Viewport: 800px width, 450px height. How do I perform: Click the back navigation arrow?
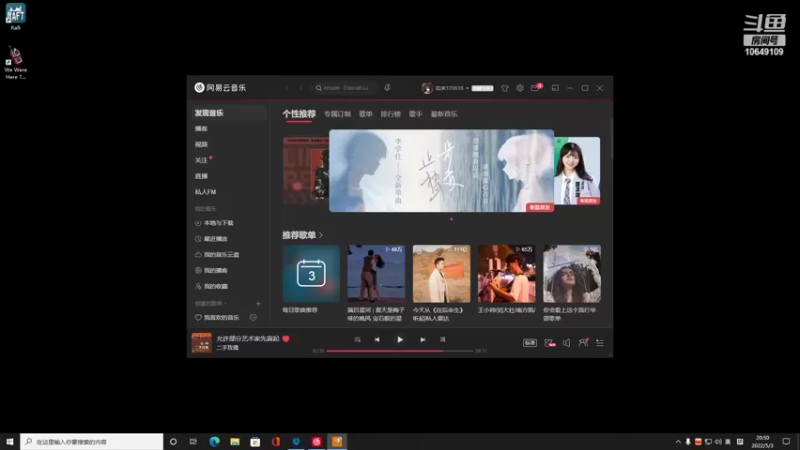[x=287, y=88]
